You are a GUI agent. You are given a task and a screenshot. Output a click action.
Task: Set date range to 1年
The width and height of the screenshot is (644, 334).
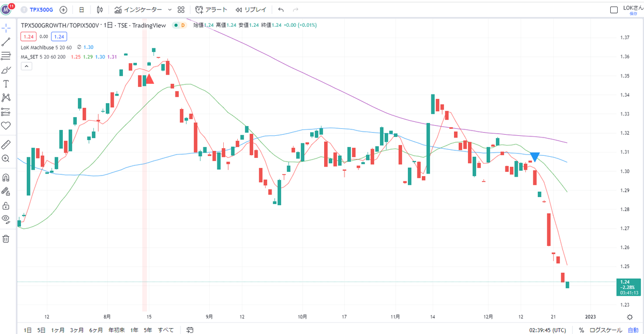pyautogui.click(x=134, y=330)
